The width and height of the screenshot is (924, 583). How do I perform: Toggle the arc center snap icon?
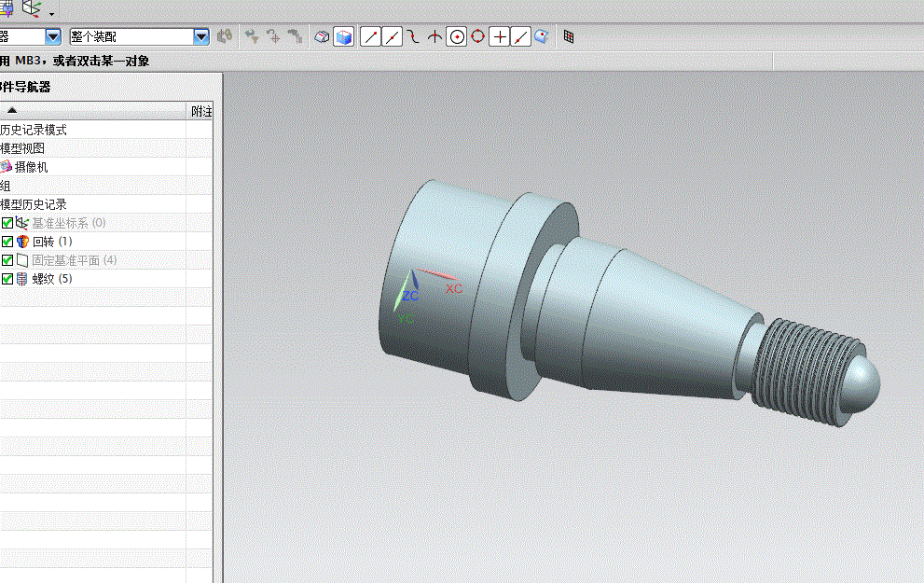click(x=457, y=36)
